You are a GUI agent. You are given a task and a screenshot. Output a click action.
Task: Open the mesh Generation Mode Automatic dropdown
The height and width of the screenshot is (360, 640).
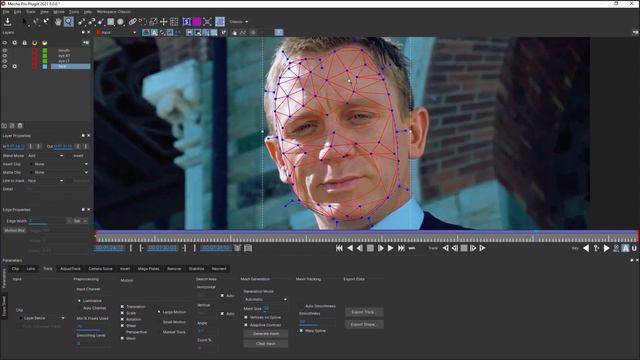click(265, 299)
